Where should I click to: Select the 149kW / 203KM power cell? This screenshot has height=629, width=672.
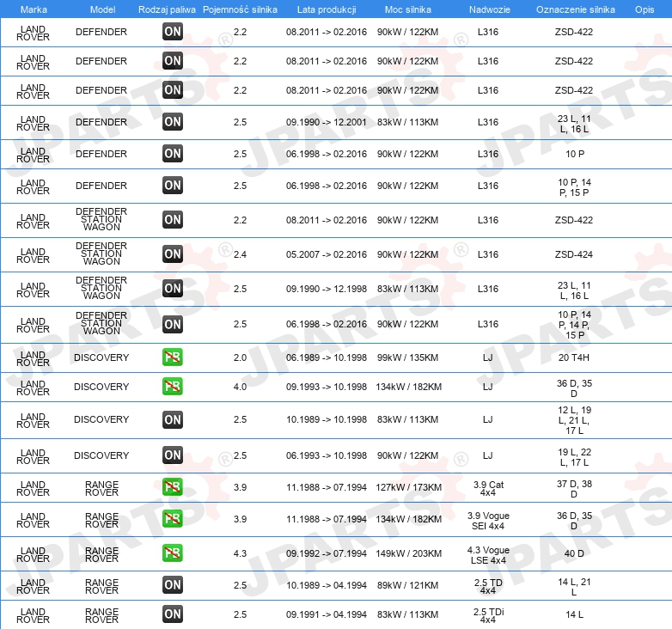click(408, 553)
